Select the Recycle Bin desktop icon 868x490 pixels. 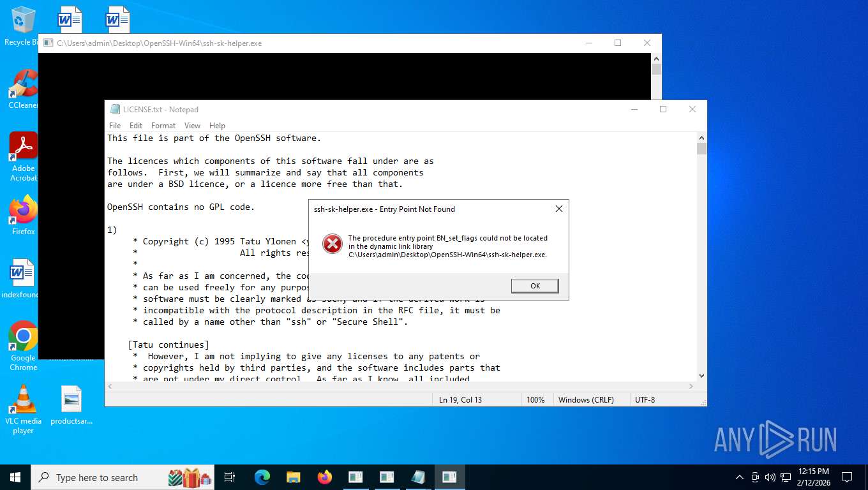point(23,26)
